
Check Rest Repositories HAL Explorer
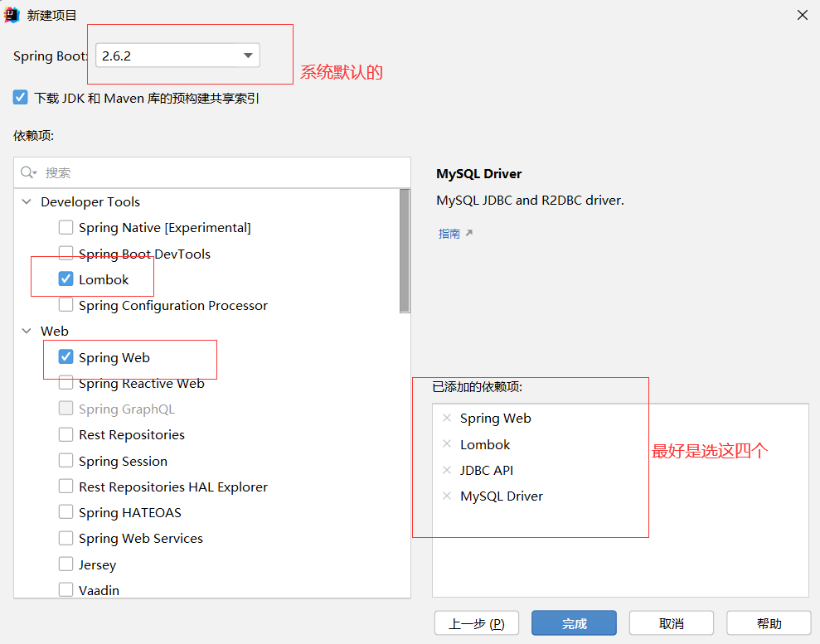point(66,487)
